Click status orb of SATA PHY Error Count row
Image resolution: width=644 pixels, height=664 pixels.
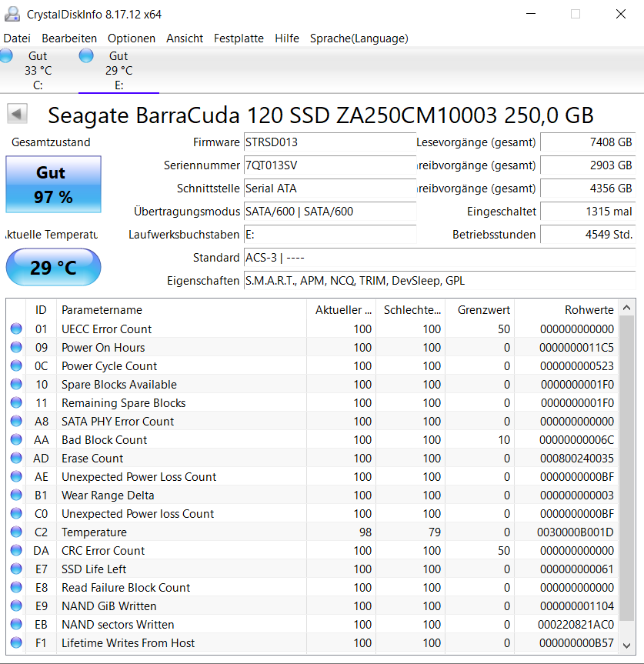click(16, 422)
